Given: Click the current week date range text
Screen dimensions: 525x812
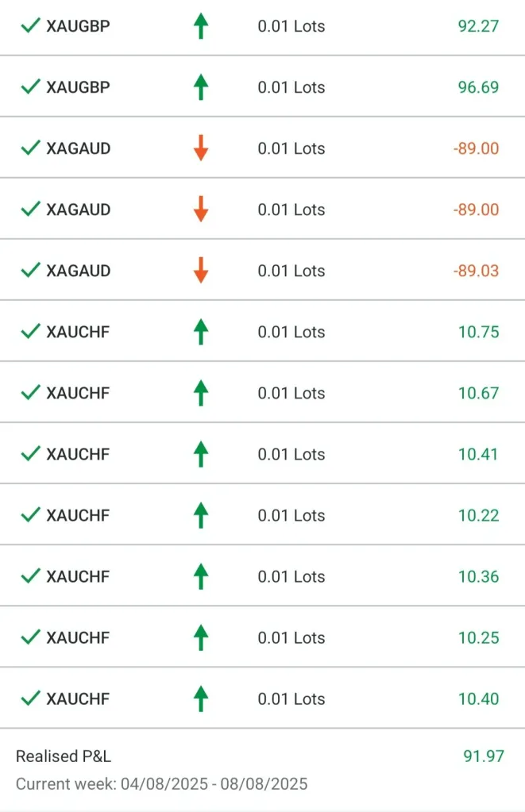Looking at the screenshot, I should 161,784.
